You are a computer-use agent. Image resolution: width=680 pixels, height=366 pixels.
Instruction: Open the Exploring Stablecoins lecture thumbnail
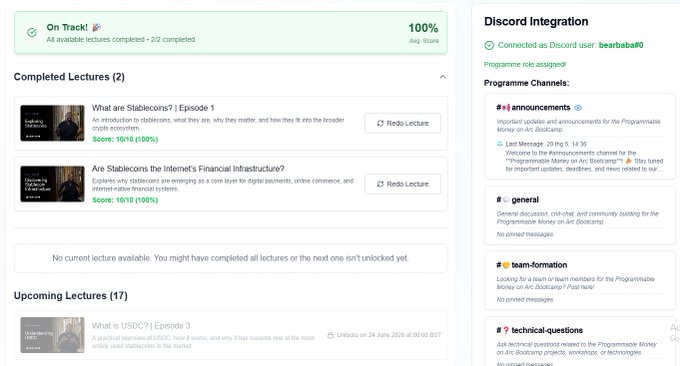[x=52, y=123]
